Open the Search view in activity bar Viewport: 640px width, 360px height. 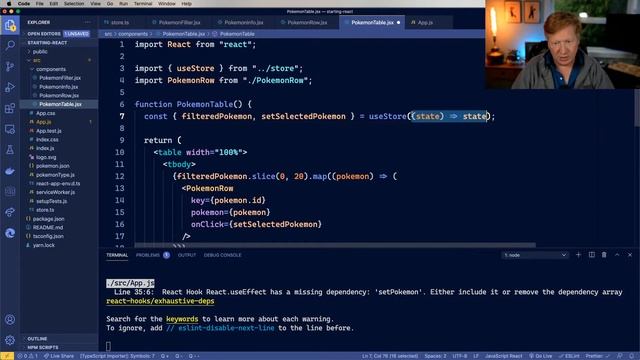(10, 45)
